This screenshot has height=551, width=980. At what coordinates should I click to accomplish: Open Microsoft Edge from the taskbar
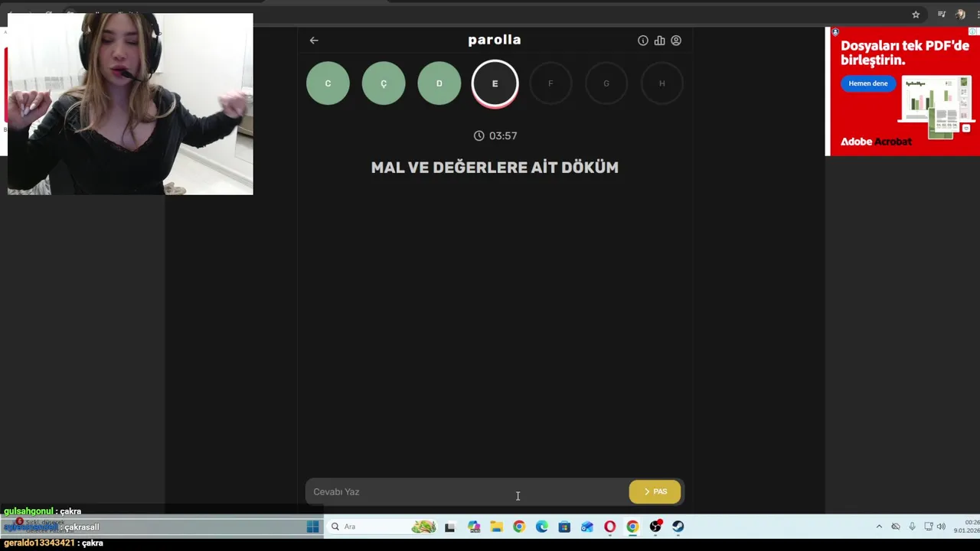pos(542,527)
